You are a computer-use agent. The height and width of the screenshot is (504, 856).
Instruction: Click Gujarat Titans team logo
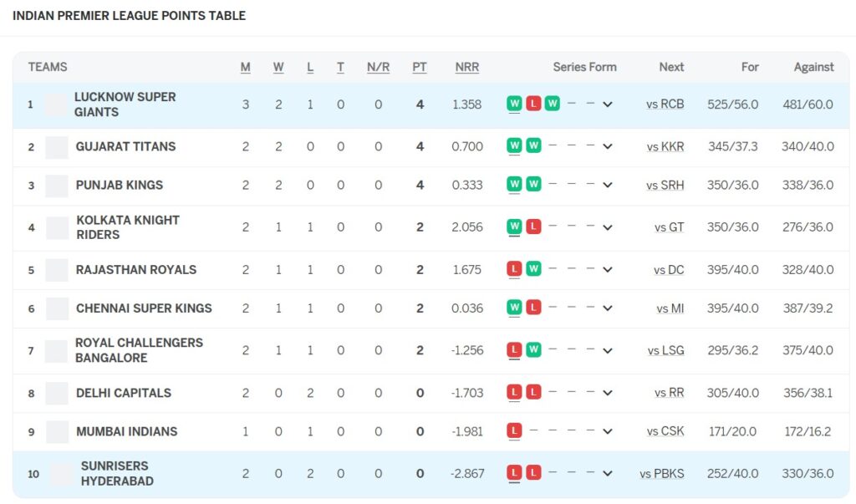pos(57,147)
